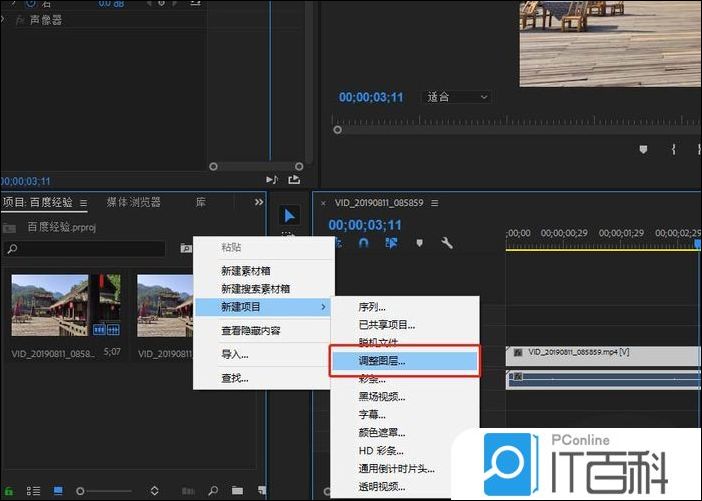
Task: Click the export frame icon in effect controls
Action: coord(294,179)
